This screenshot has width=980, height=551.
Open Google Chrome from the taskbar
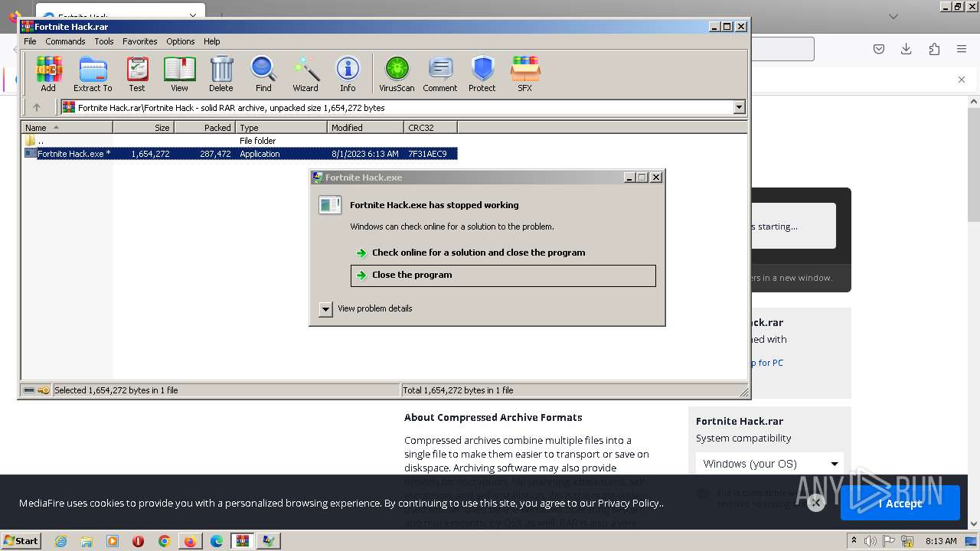coord(165,541)
